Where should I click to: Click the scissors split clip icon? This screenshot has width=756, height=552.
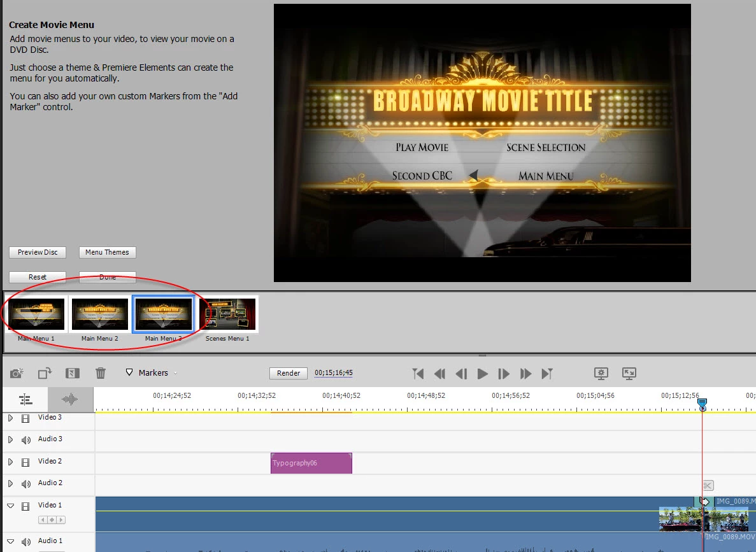point(708,486)
